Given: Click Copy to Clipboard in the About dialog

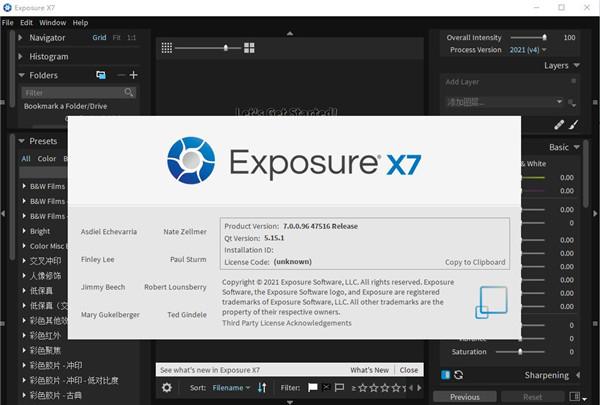Looking at the screenshot, I should pos(475,262).
